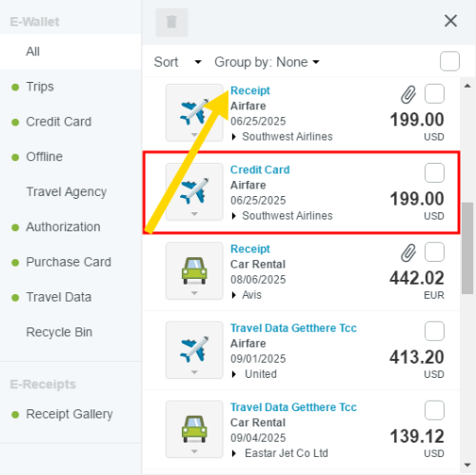
Task: Open the Receipt Gallery link
Action: pos(69,414)
